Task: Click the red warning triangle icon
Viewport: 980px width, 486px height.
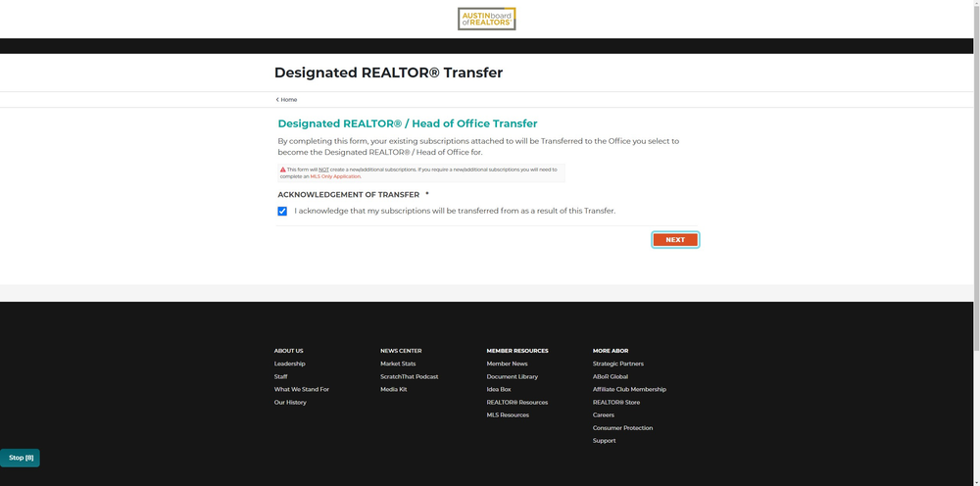Action: pyautogui.click(x=282, y=170)
